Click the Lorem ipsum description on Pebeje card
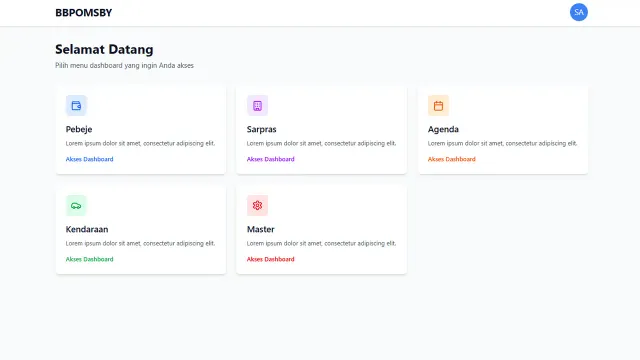The height and width of the screenshot is (360, 640). [140, 143]
